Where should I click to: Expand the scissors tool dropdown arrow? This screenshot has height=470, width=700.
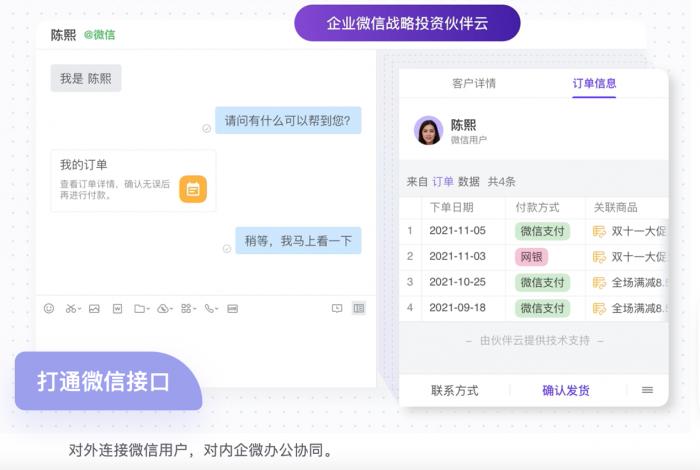[x=79, y=309]
